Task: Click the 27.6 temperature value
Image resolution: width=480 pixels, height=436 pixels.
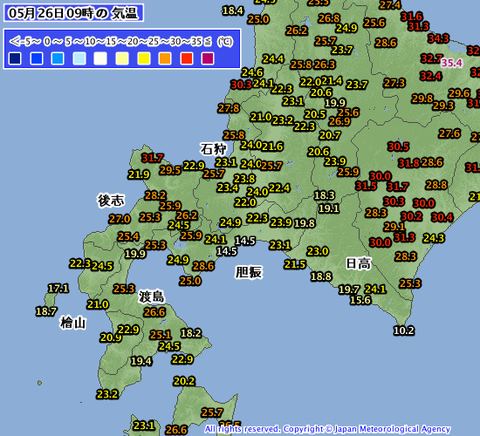Action: 450,134
